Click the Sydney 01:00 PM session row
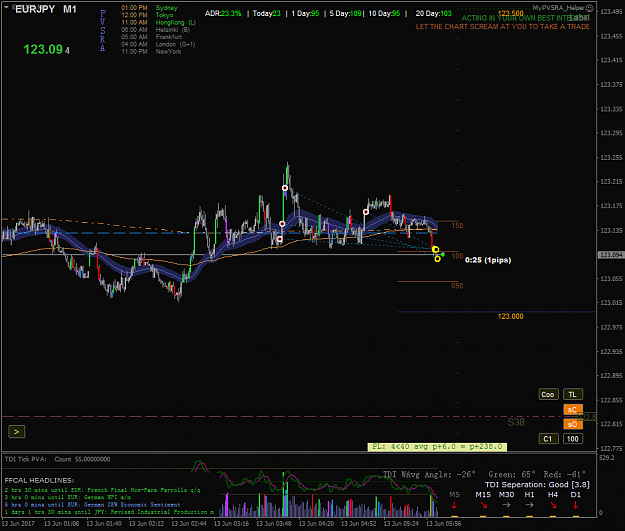 tap(149, 8)
